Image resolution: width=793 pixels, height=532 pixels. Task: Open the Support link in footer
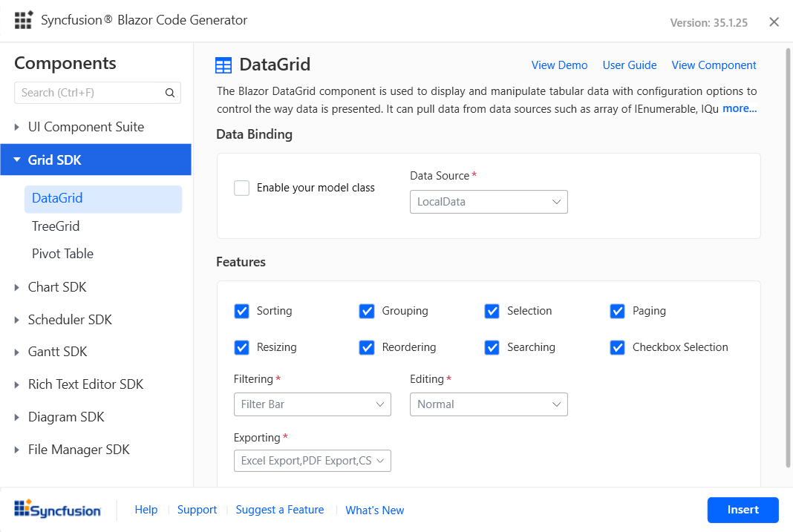[x=197, y=510]
